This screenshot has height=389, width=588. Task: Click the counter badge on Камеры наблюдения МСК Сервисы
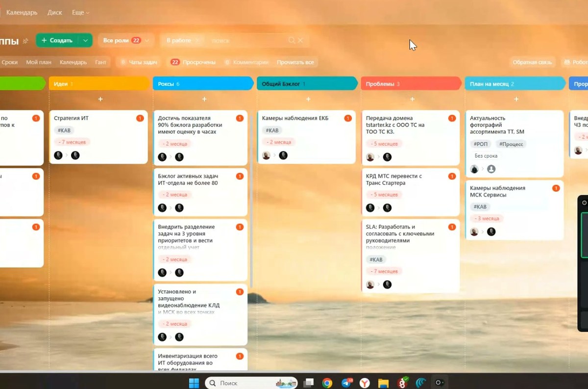click(556, 188)
